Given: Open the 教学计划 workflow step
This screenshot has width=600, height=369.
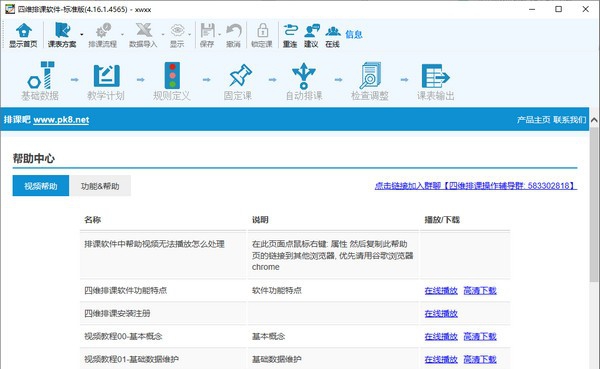Looking at the screenshot, I should point(106,81).
